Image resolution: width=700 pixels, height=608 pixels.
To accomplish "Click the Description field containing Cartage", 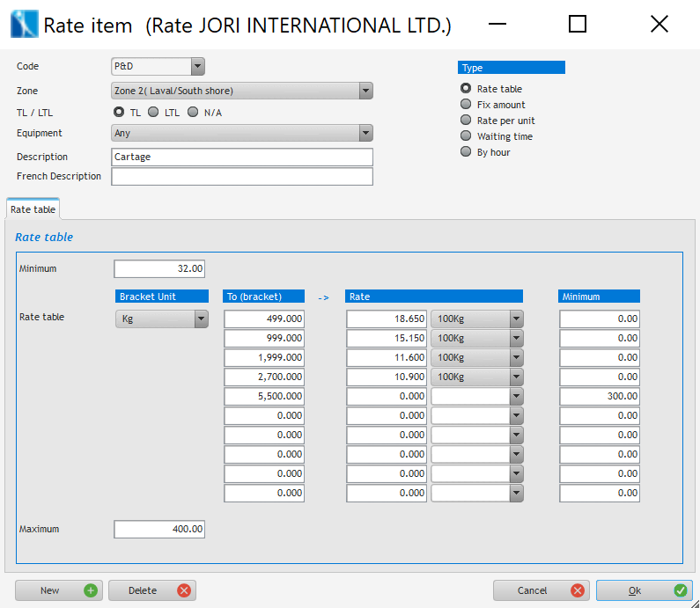I will 242,157.
